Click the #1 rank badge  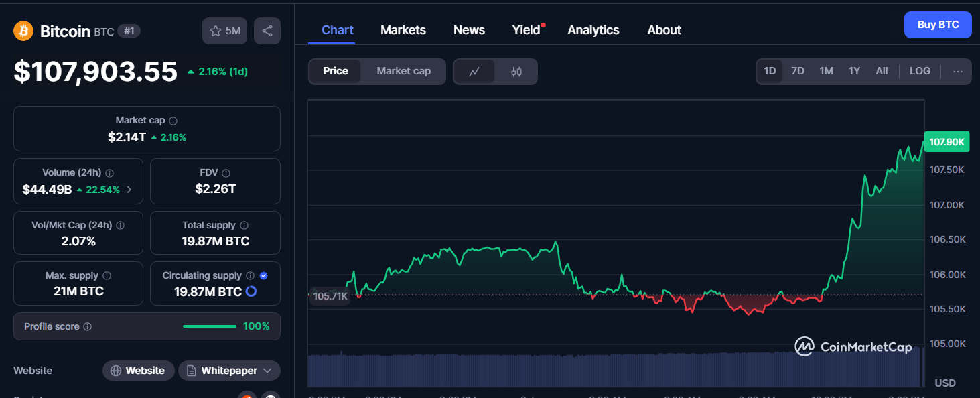129,31
